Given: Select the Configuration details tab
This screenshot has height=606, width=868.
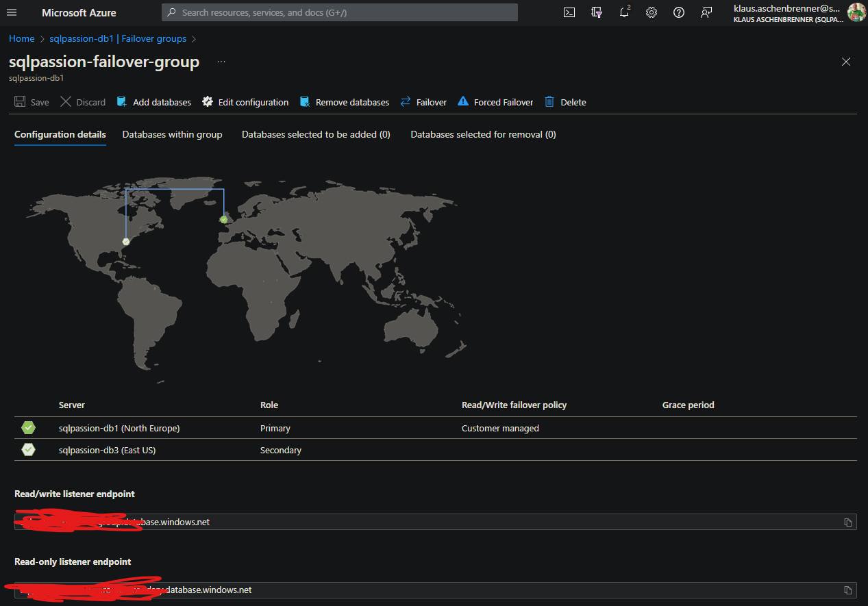Looking at the screenshot, I should pos(60,135).
